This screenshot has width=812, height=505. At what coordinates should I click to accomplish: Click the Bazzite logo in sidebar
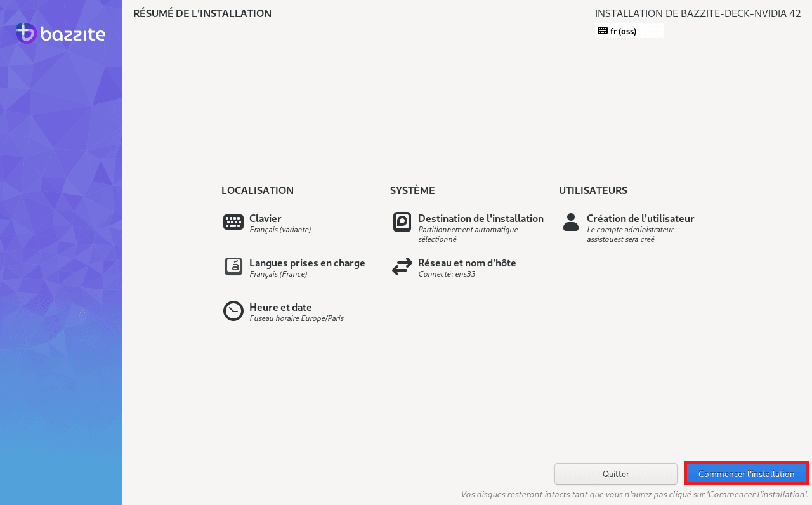(61, 34)
